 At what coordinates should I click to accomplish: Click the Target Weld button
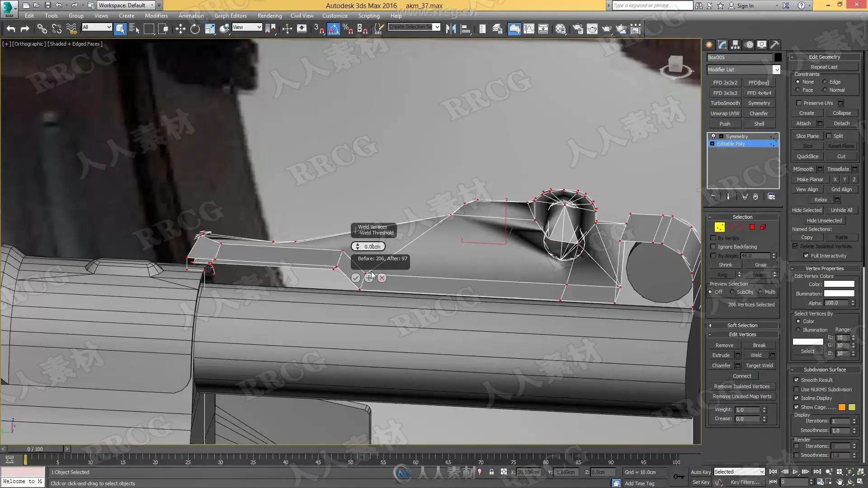[x=759, y=366]
